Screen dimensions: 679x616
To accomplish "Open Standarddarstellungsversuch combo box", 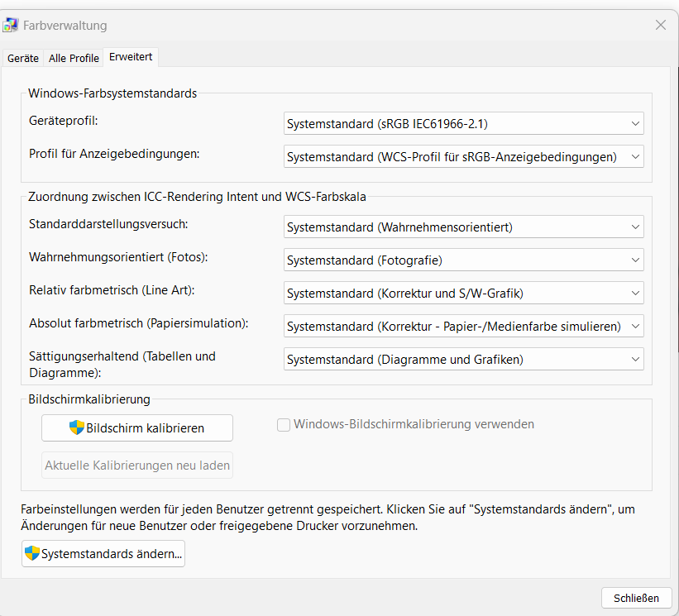I will 463,227.
